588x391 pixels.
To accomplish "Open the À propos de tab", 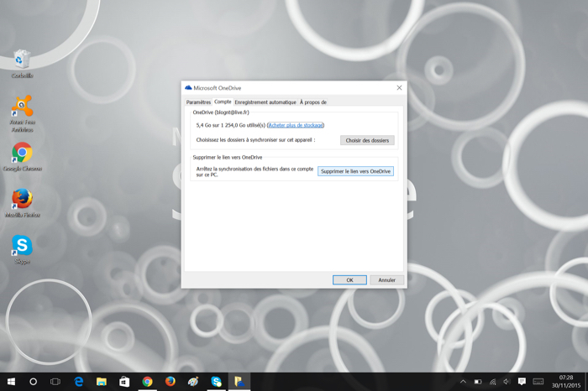I will pos(313,102).
